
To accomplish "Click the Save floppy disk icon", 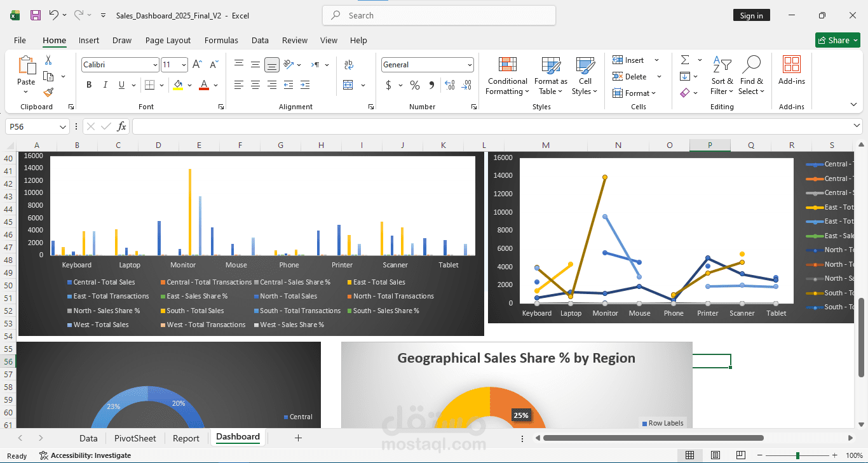I will (36, 15).
